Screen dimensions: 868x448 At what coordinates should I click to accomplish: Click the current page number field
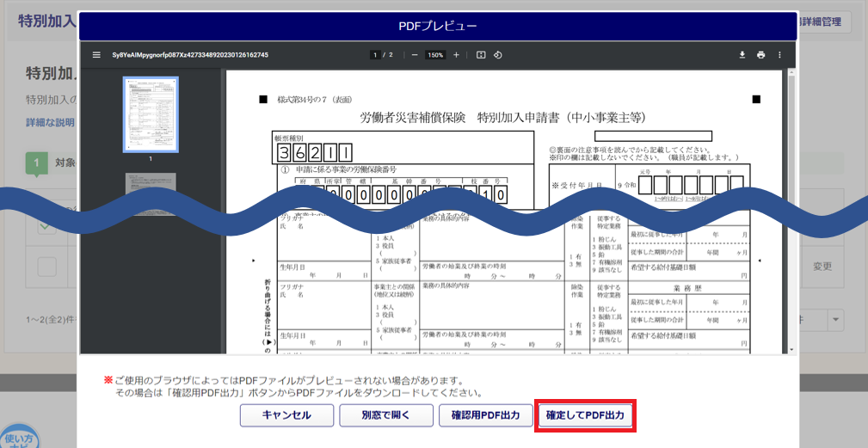tap(375, 55)
